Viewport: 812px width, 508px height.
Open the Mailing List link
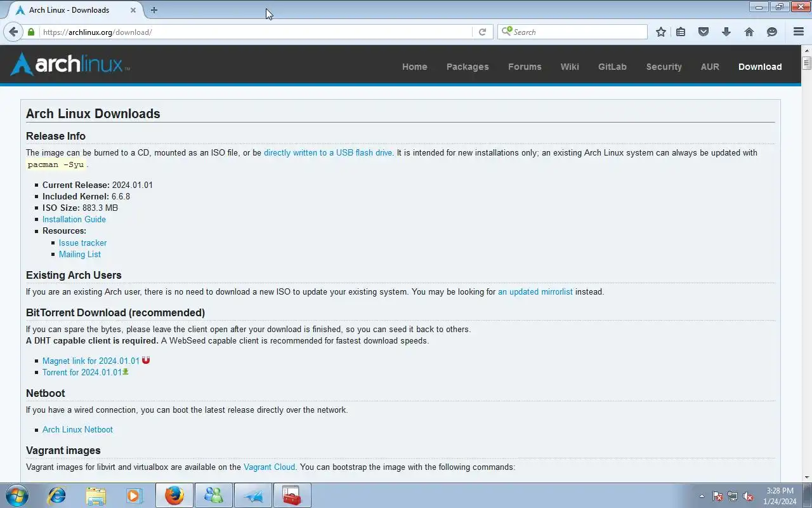click(80, 254)
